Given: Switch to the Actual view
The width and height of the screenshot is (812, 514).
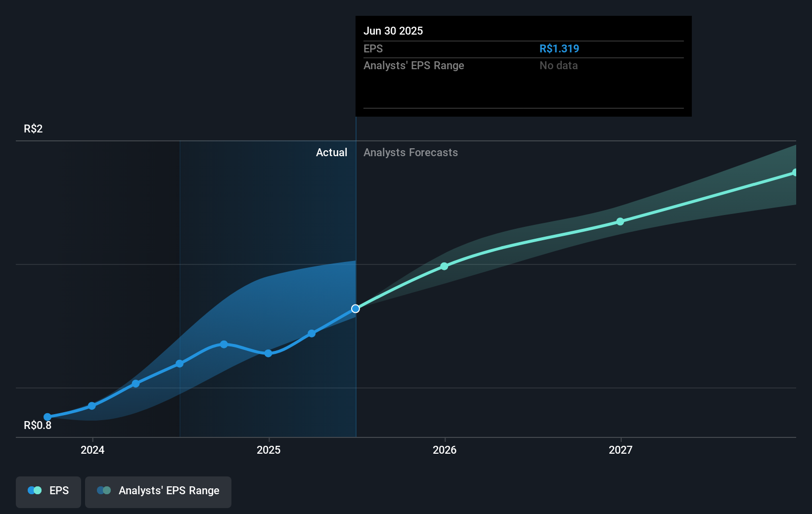Looking at the screenshot, I should (x=331, y=152).
